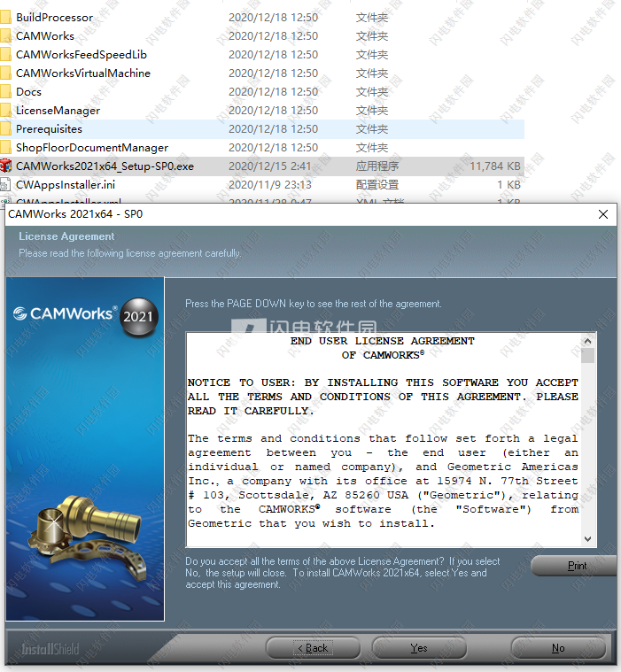Select the BuildProcessor folder name
This screenshot has width=621, height=672.
[x=54, y=18]
